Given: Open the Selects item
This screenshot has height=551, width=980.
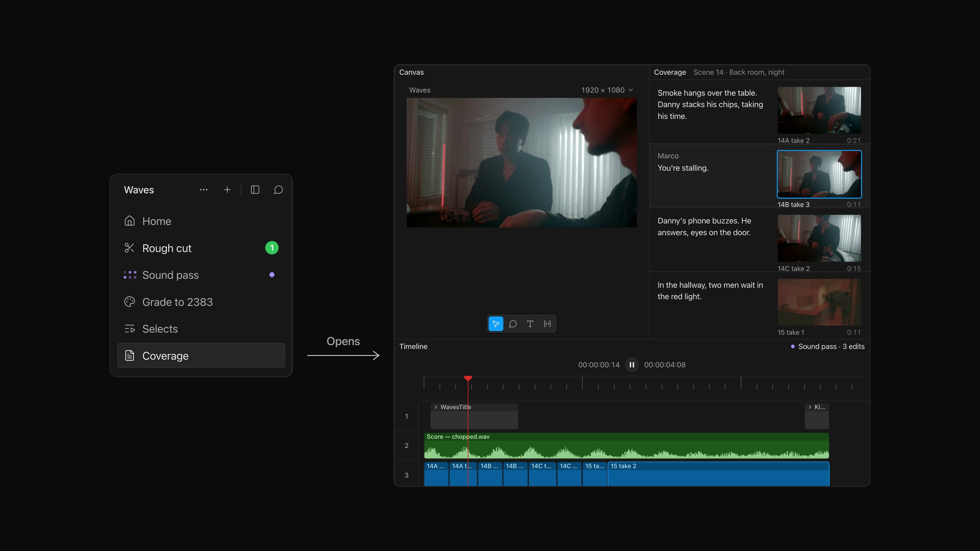Looking at the screenshot, I should click(x=201, y=329).
